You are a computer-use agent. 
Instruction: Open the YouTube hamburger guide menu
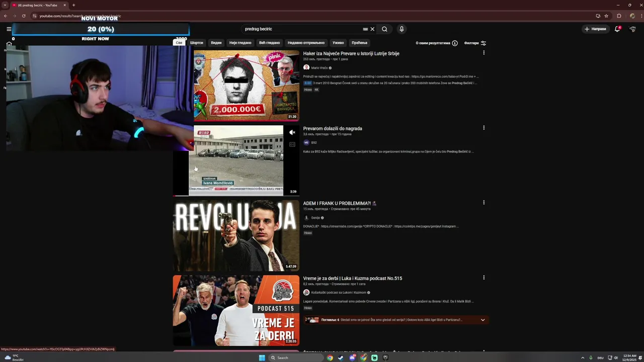click(9, 29)
